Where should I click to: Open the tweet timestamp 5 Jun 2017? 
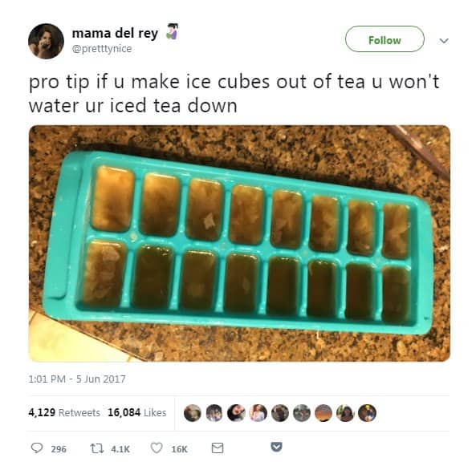77,379
